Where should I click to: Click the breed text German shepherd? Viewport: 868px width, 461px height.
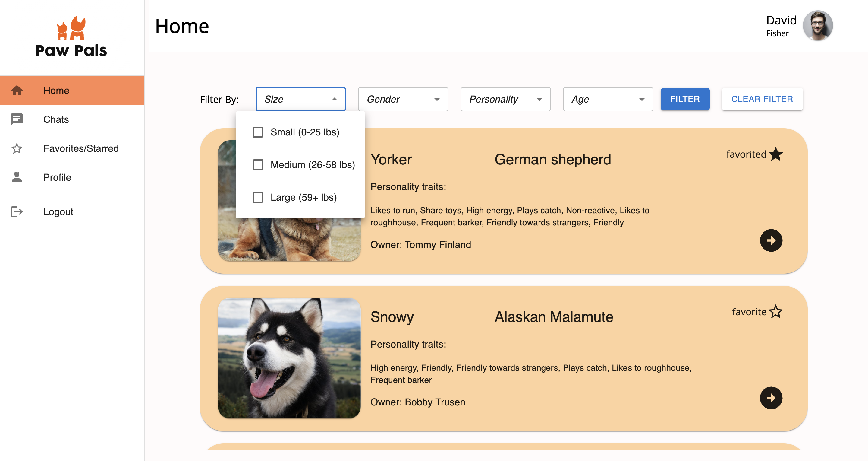coord(553,159)
